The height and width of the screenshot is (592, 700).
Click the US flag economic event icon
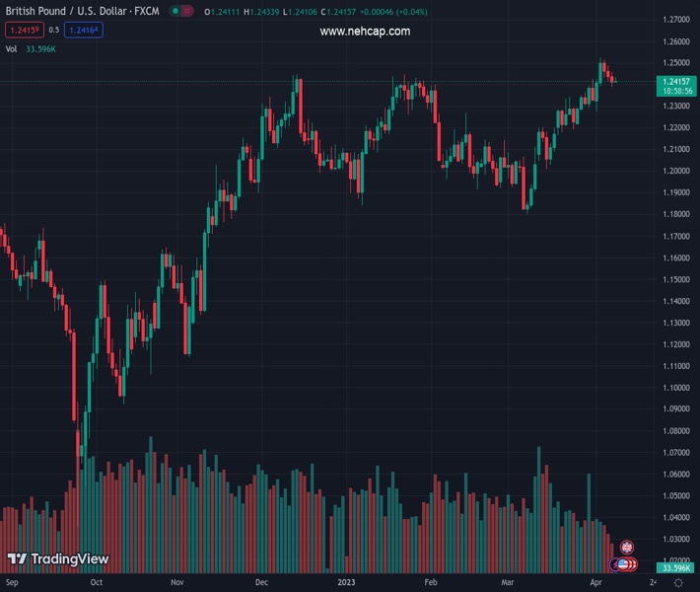[x=622, y=563]
